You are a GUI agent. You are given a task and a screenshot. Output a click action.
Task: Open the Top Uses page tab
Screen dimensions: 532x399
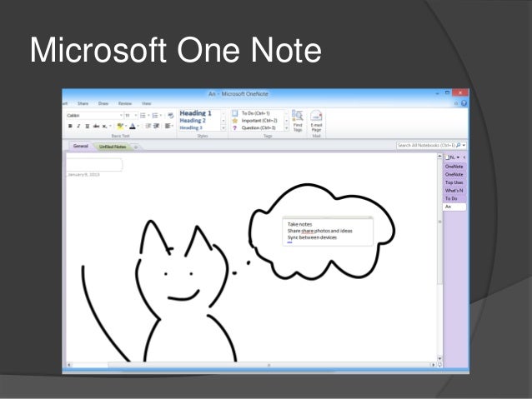454,182
